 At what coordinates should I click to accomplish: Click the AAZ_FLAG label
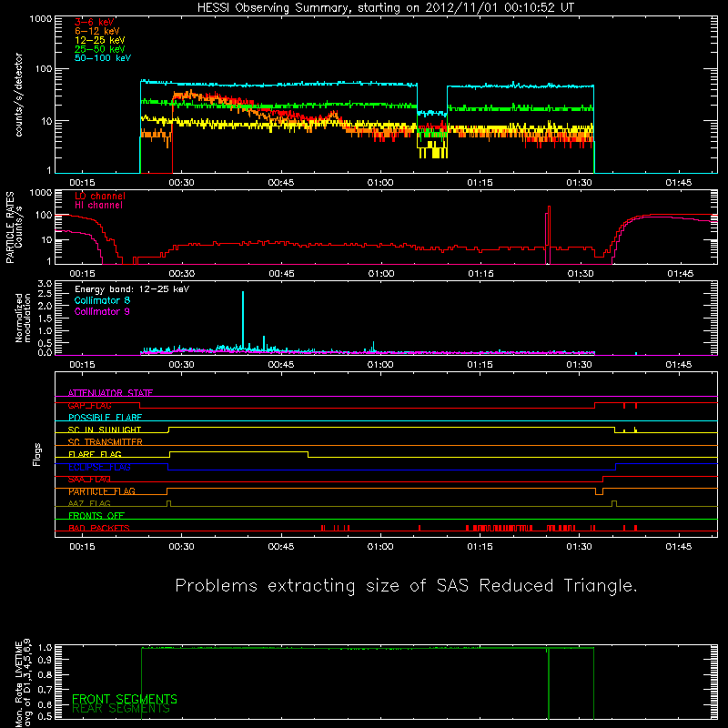[x=89, y=503]
